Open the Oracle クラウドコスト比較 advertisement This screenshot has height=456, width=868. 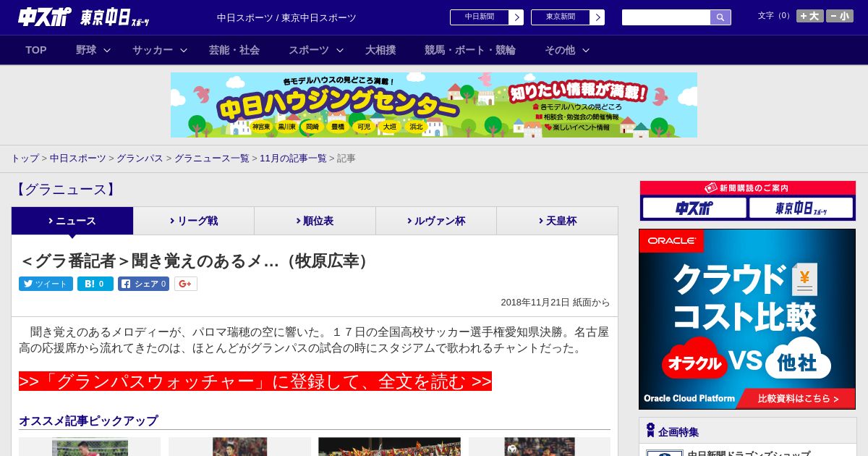pos(747,319)
